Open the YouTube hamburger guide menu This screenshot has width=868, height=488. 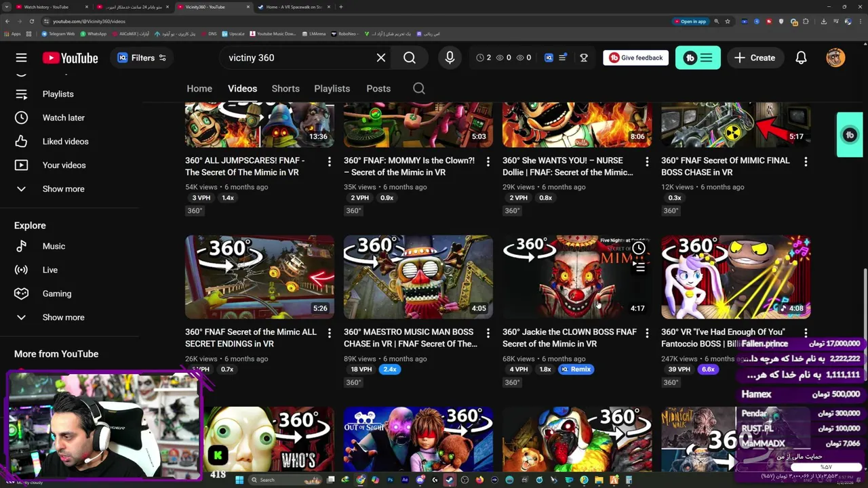pyautogui.click(x=22, y=58)
